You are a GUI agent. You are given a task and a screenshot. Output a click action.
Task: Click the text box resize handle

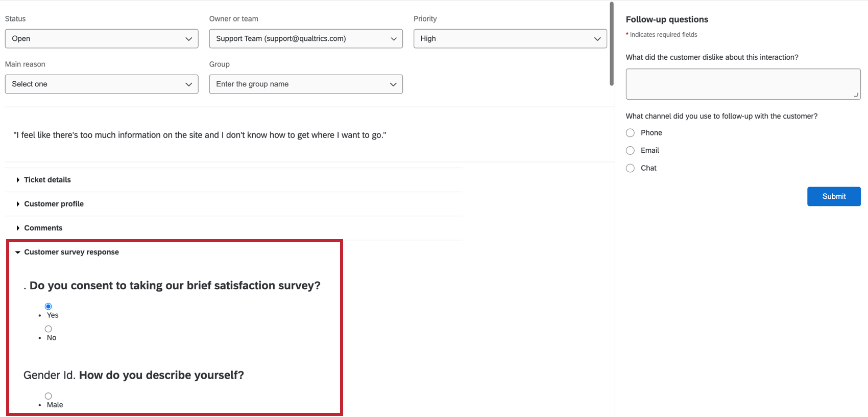[x=857, y=95]
